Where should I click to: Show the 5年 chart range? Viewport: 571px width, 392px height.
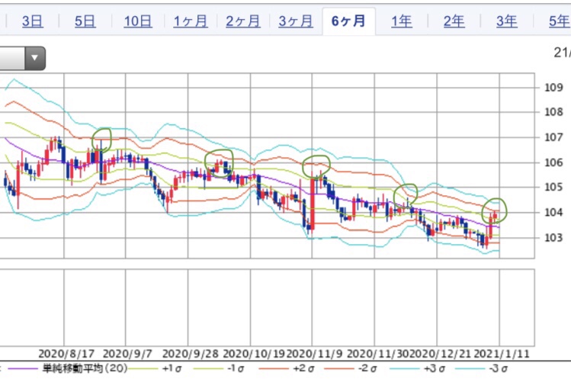tap(560, 21)
